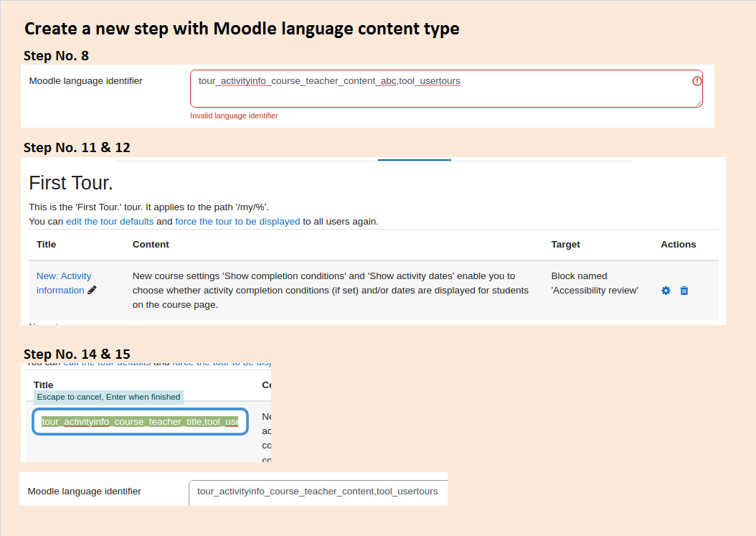Click the 'Content' column header
The width and height of the screenshot is (756, 536).
coord(151,245)
